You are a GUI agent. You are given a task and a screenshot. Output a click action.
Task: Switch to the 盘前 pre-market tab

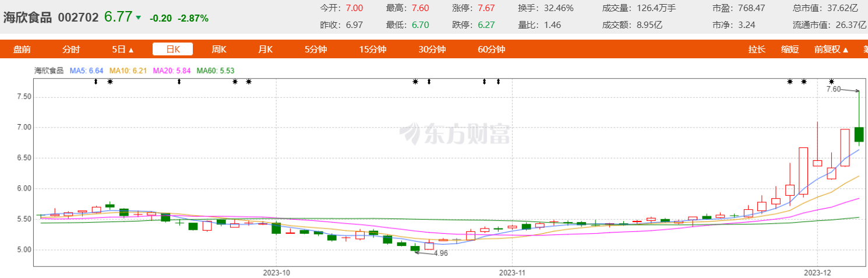click(22, 50)
